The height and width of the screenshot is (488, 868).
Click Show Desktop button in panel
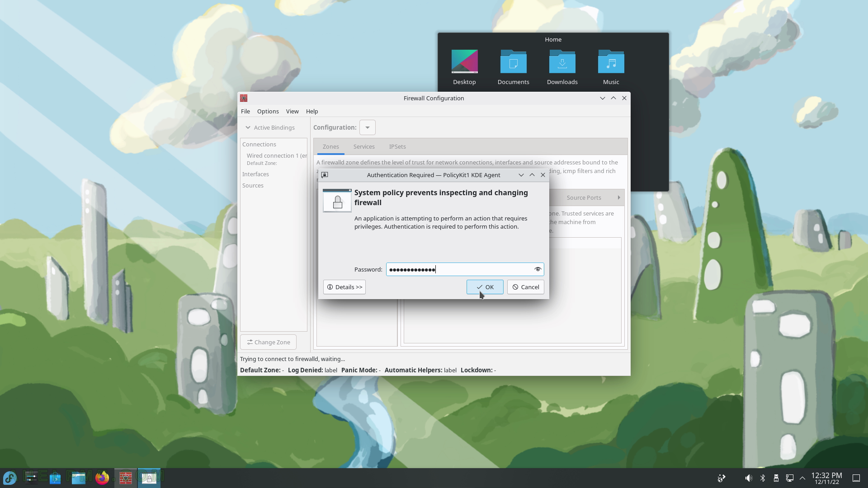coord(856,478)
